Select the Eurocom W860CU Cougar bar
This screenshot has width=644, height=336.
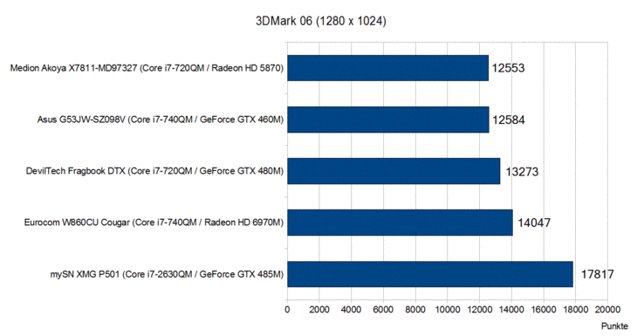[400, 223]
